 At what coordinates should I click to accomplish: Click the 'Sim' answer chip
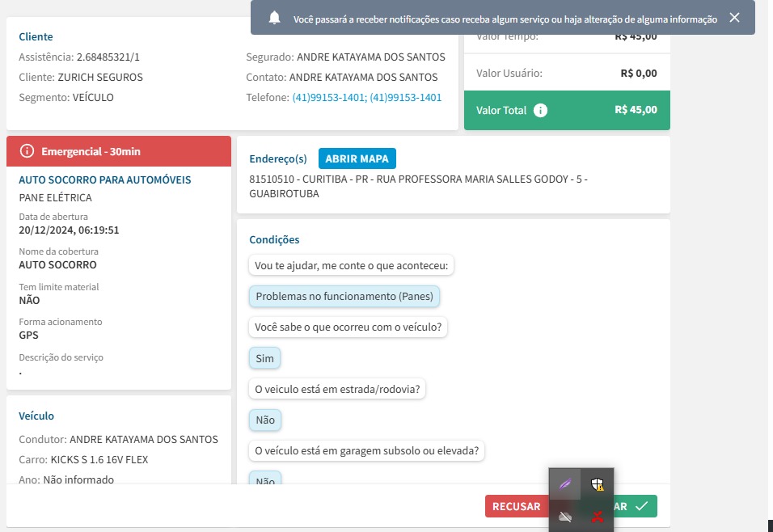pyautogui.click(x=264, y=358)
